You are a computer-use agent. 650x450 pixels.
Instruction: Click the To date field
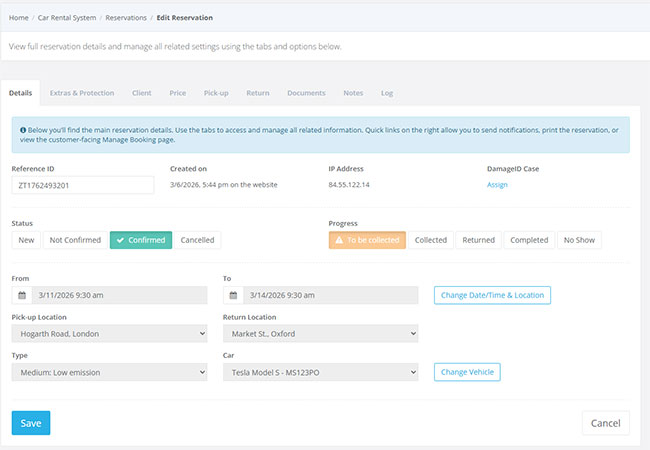[x=330, y=295]
